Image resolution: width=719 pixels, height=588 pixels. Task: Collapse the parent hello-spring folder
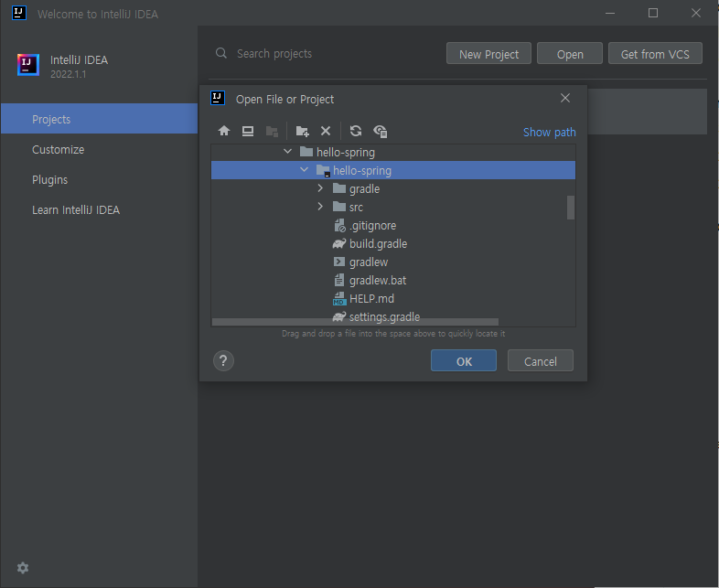287,151
